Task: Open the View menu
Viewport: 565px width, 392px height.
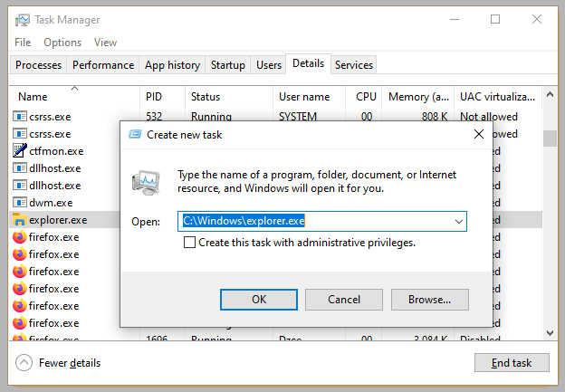Action: (x=105, y=43)
